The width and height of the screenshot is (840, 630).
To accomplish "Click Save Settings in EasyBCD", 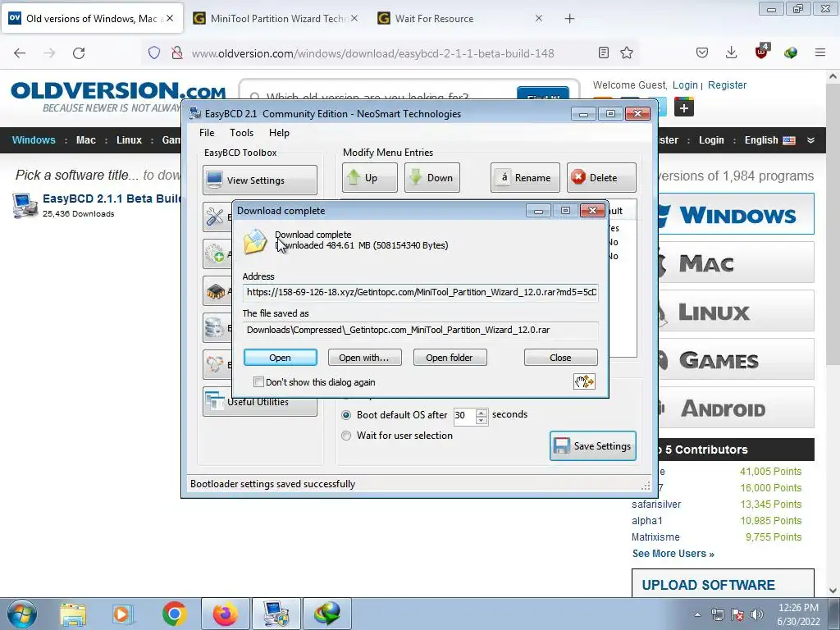I will click(x=593, y=445).
